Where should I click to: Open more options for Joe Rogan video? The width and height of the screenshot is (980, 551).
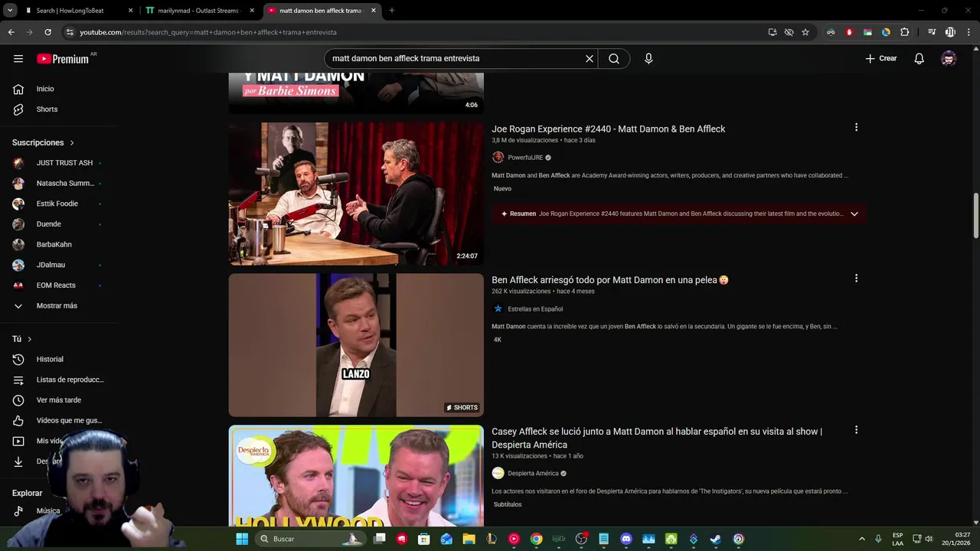pyautogui.click(x=856, y=127)
